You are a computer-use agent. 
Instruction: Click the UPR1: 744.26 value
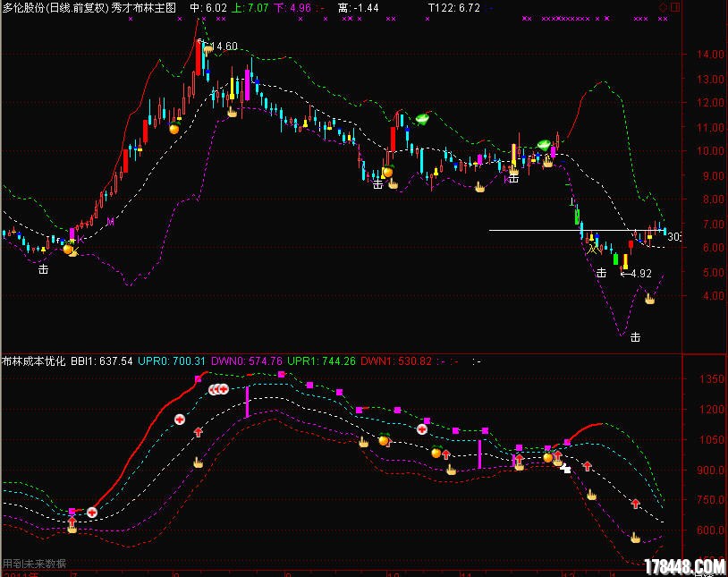(321, 361)
